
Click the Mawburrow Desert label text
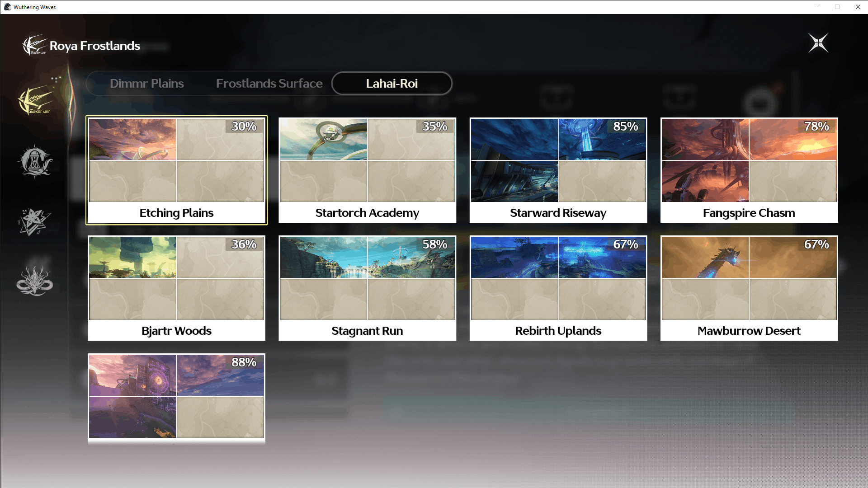point(749,331)
